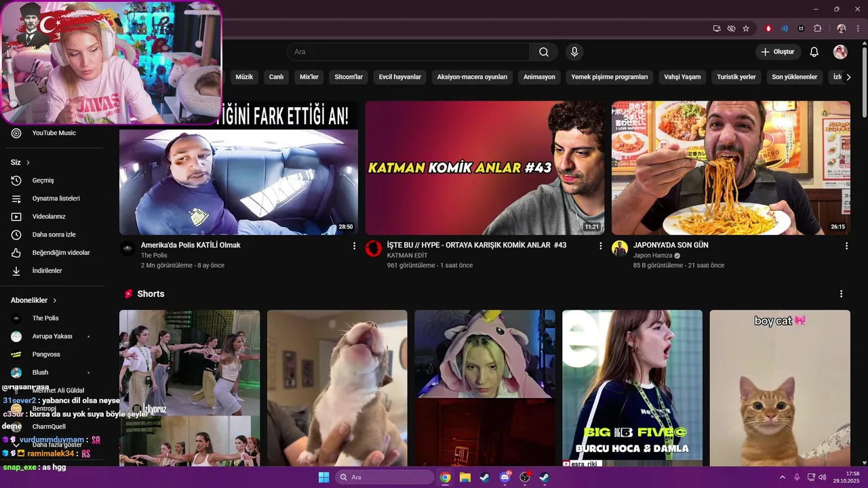Screen dimensions: 868x488
Task: Open the boy cat Short
Action: click(780, 388)
